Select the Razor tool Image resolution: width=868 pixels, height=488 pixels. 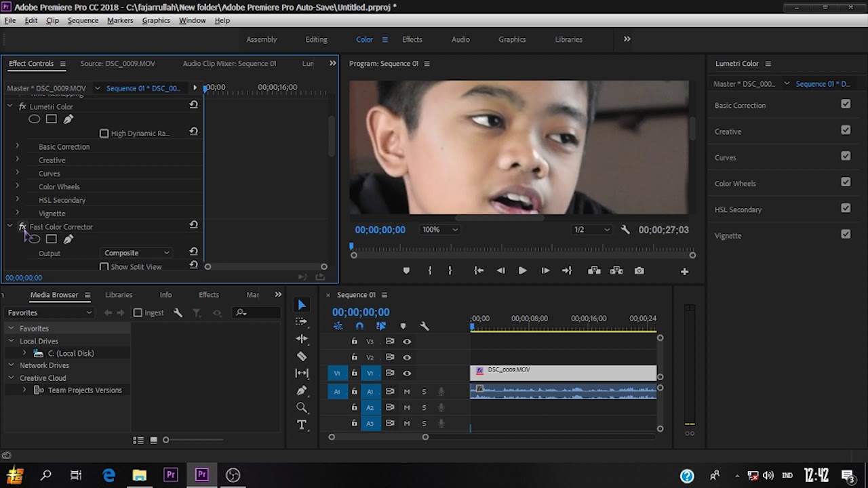click(302, 356)
